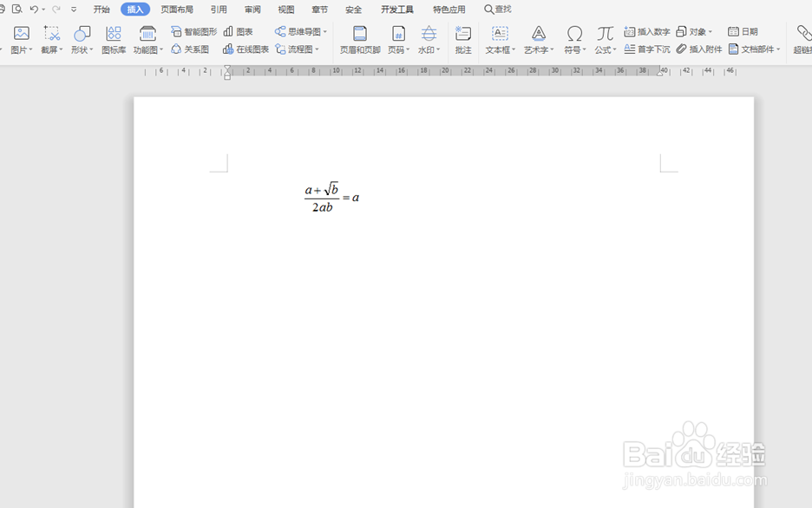Insert a 智能图形 smart graphic
Viewport: 812px width, 508px height.
[193, 31]
